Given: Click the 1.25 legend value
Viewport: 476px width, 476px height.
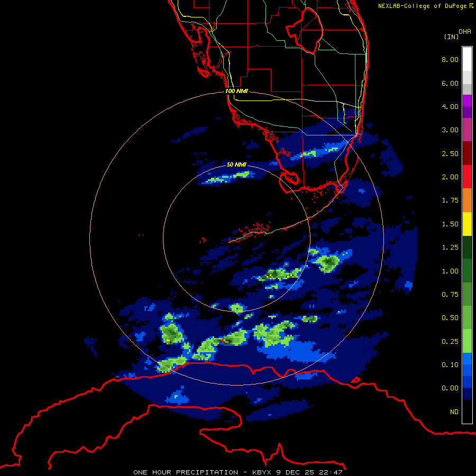Looking at the screenshot, I should tap(450, 248).
